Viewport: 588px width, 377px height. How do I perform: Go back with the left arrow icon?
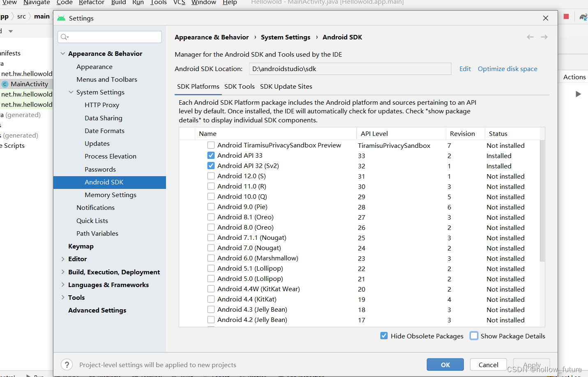530,37
